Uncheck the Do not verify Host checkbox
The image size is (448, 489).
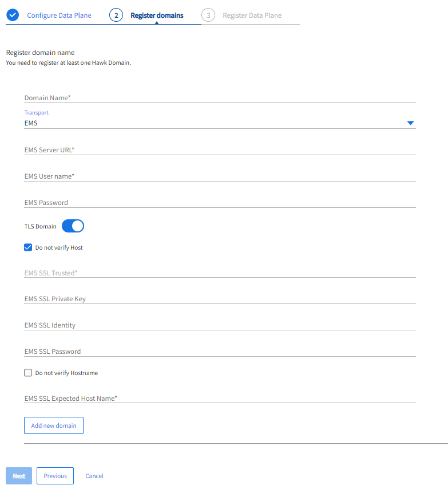28,247
